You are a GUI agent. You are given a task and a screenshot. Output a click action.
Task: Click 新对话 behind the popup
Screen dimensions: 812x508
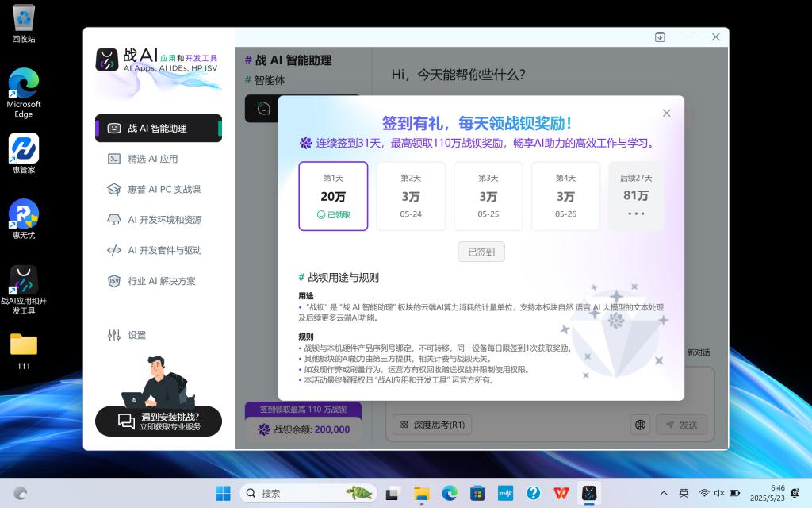click(x=698, y=352)
